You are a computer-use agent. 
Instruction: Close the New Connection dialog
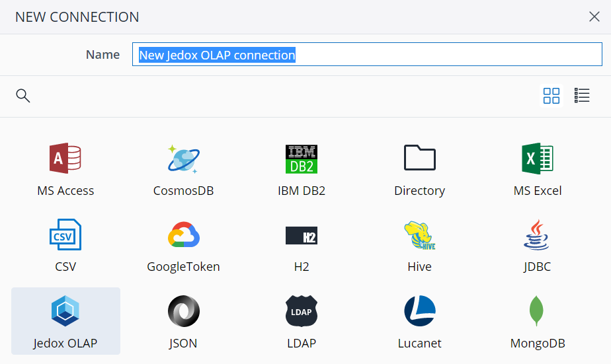[594, 17]
